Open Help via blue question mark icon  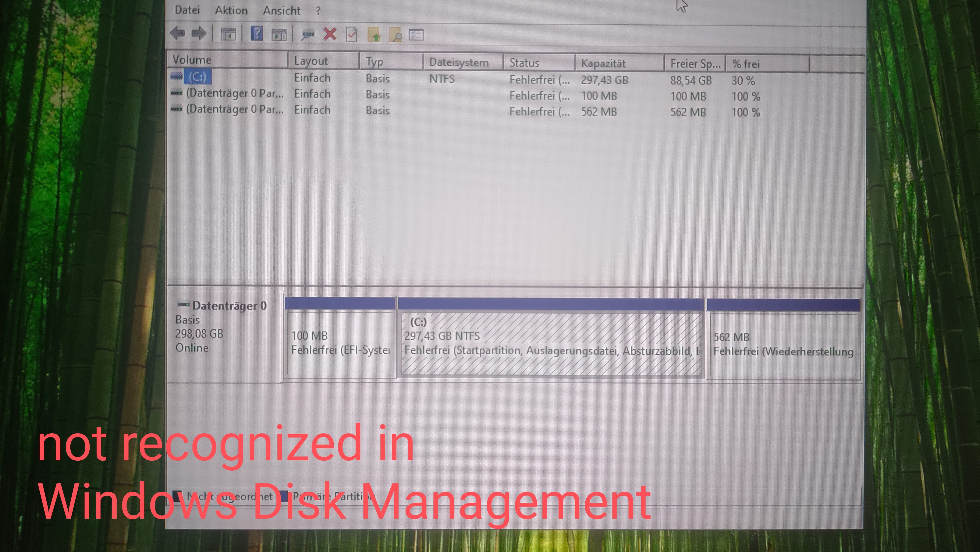[257, 33]
